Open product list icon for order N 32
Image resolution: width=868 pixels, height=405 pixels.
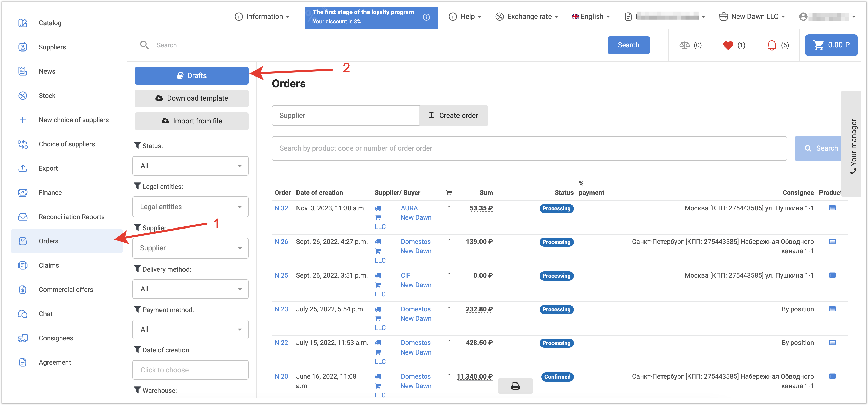tap(832, 208)
